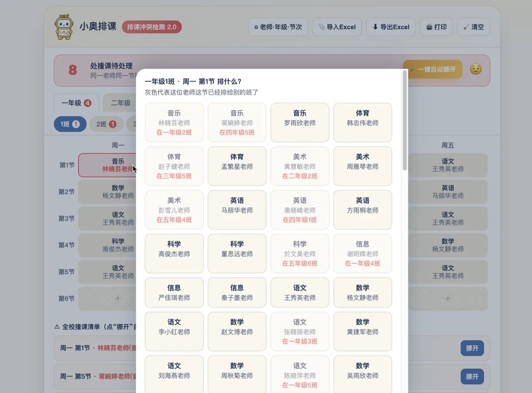Click 挪开 for 周一 第1节 conflict
The height and width of the screenshot is (393, 532).
(x=472, y=348)
